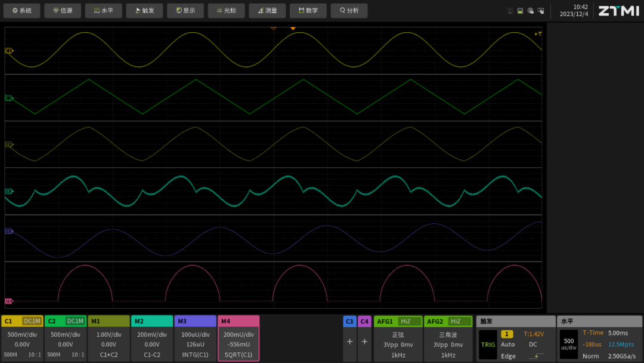The height and width of the screenshot is (363, 644).
Task: Open the 系统 (System) menu
Action: [21, 11]
